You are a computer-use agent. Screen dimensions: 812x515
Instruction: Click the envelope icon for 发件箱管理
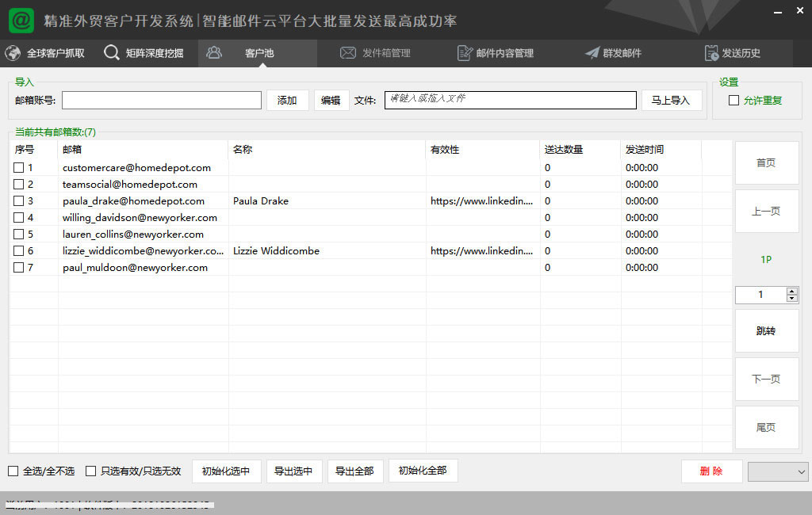[347, 53]
